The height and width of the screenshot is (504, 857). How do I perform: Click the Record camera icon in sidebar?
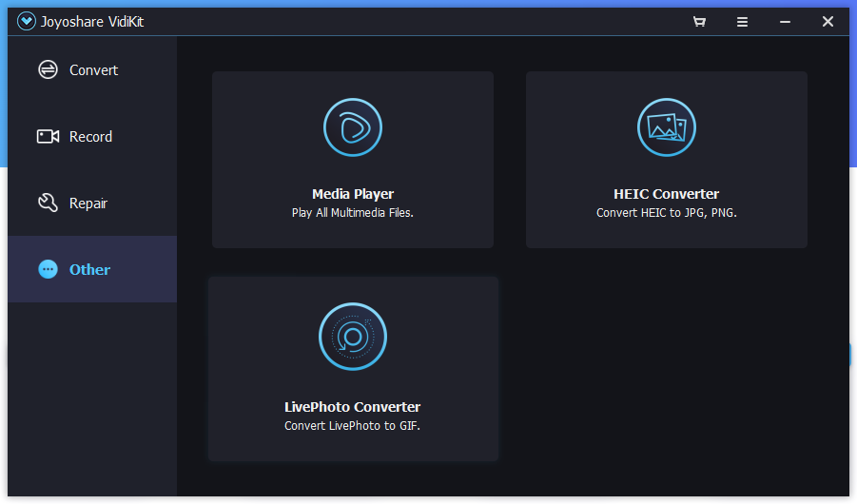pos(49,136)
